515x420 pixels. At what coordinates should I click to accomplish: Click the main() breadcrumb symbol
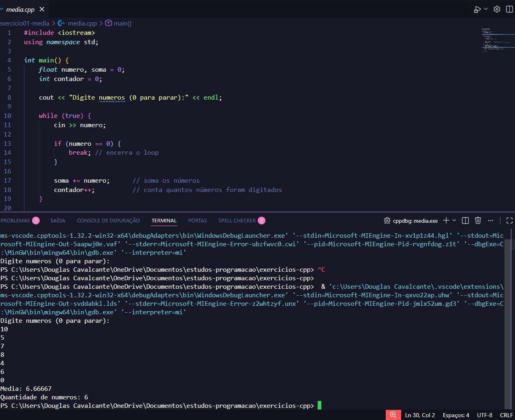tap(122, 23)
